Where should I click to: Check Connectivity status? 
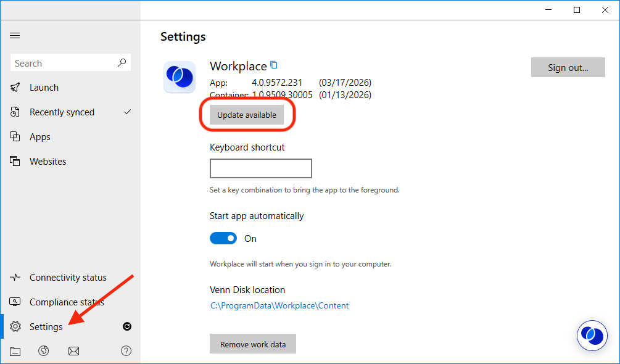point(68,277)
